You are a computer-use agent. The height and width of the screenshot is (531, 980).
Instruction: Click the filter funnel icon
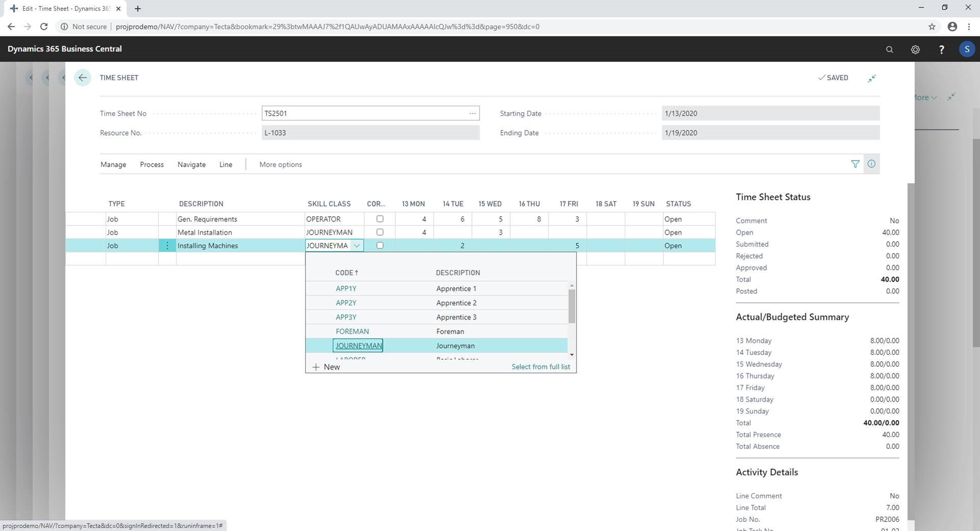pos(855,164)
